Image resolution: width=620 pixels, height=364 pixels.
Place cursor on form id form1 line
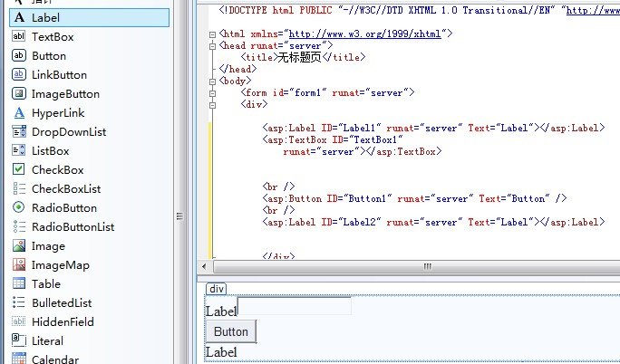(327, 92)
